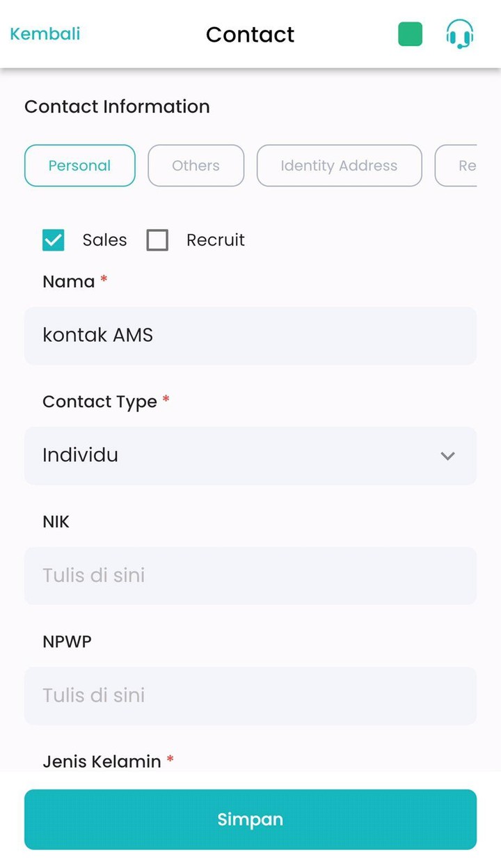501x868 pixels.
Task: Select the Personal tab
Action: [x=79, y=165]
